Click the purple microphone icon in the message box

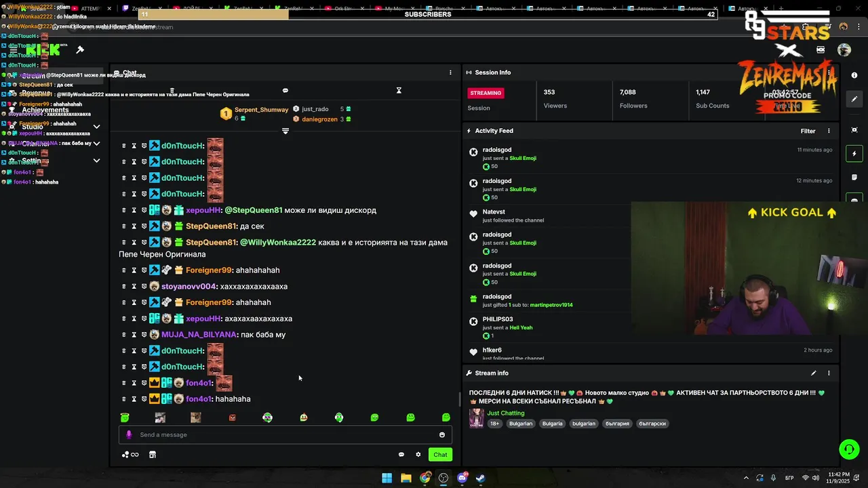pos(129,434)
